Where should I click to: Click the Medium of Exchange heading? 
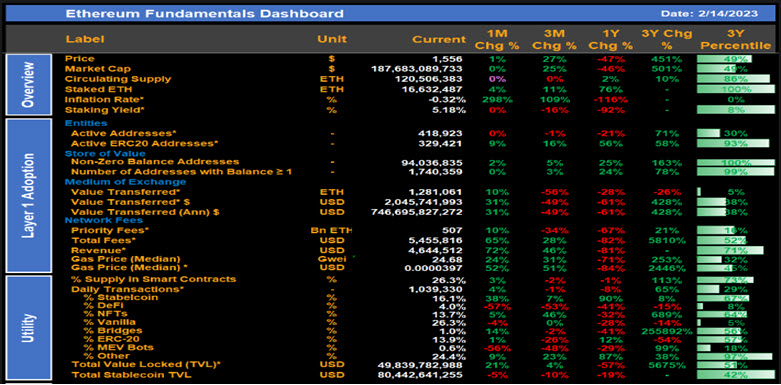click(x=125, y=182)
